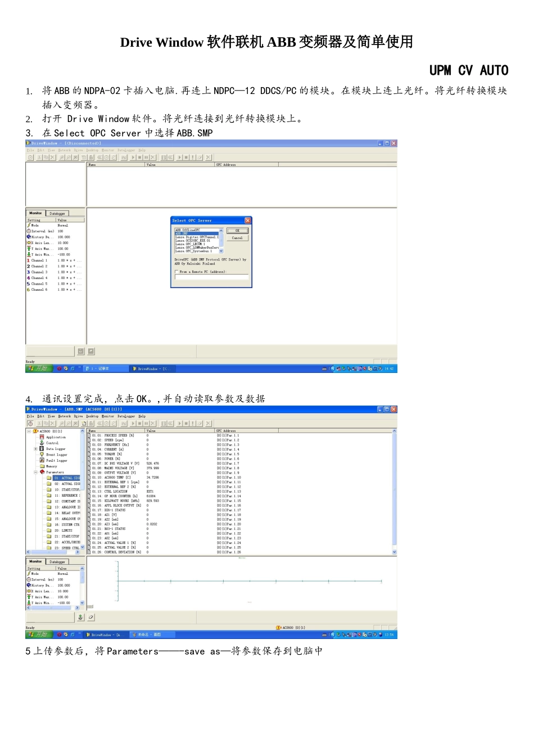Expand the Data logger tree node

click(x=35, y=449)
